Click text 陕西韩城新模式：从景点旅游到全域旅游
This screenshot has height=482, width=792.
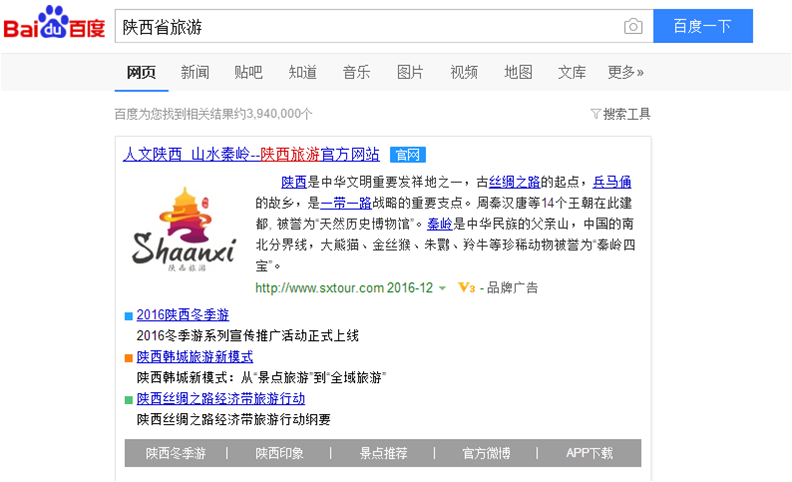pos(261,377)
